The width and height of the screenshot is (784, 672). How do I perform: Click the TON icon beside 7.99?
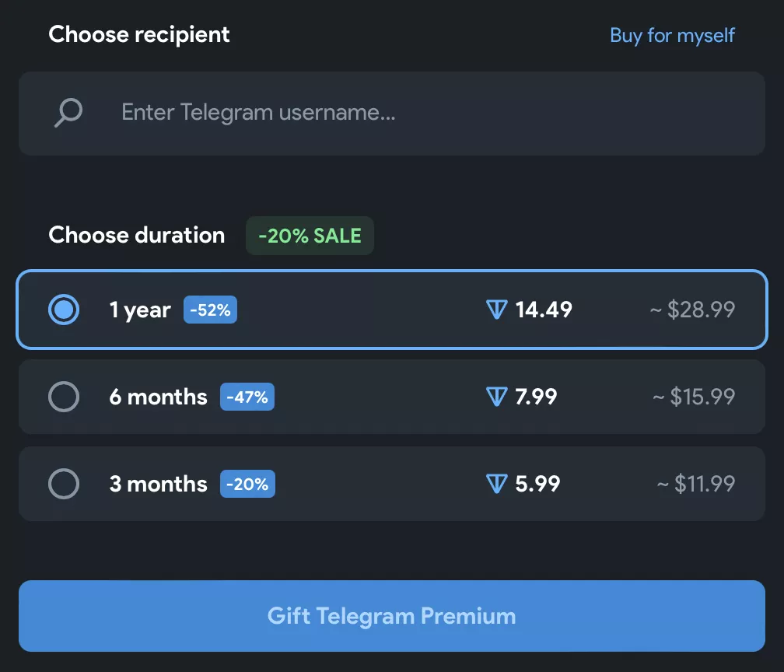(x=496, y=397)
